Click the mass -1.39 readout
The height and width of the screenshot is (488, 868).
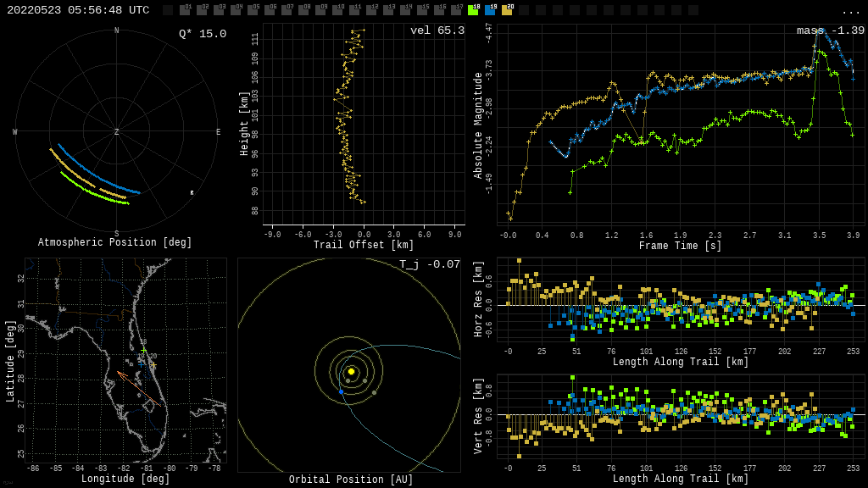pos(831,30)
